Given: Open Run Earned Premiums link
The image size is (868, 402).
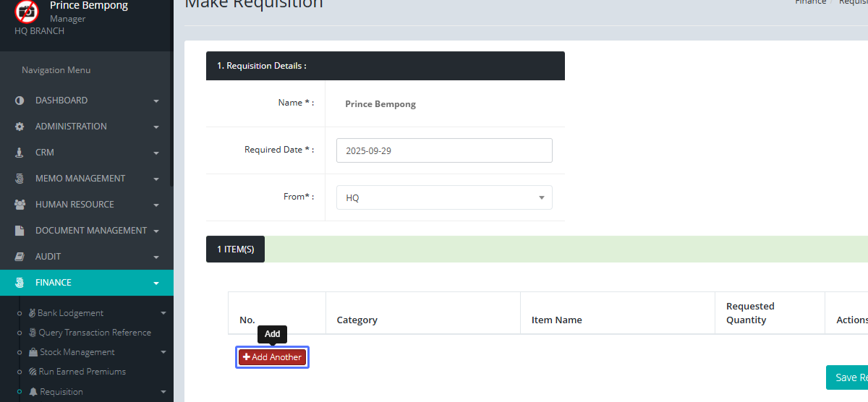Looking at the screenshot, I should (82, 372).
